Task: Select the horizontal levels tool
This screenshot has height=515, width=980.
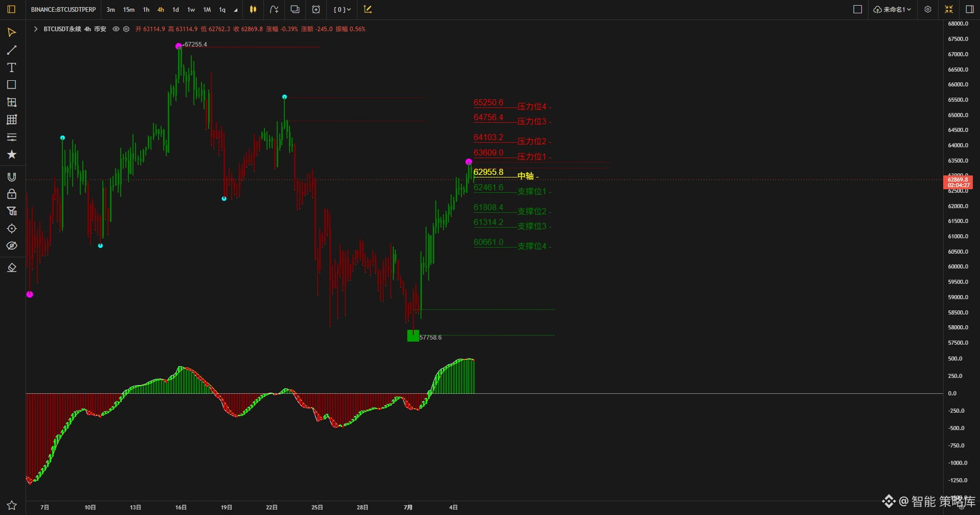Action: [11, 137]
